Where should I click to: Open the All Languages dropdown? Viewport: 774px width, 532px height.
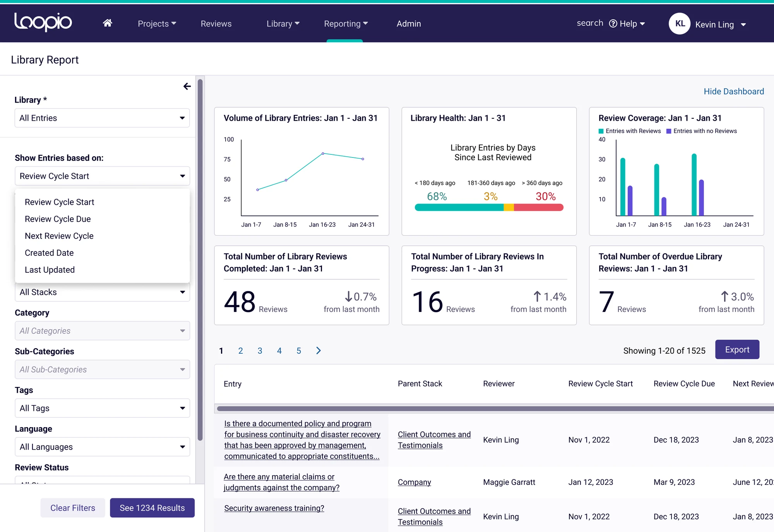[102, 447]
